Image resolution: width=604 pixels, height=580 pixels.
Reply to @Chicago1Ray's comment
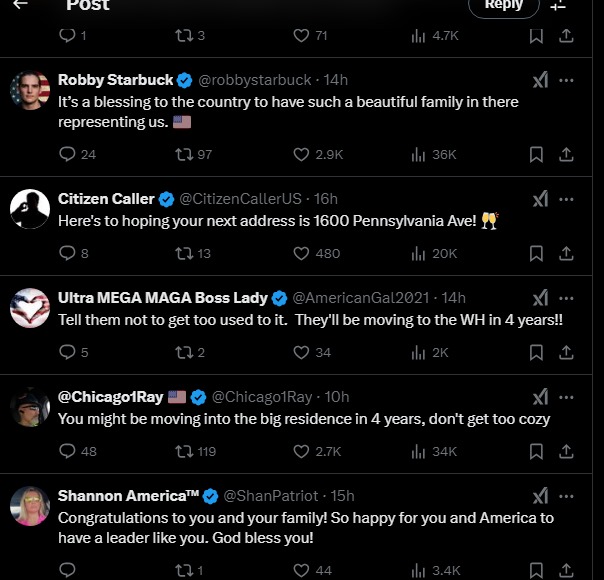[68, 451]
